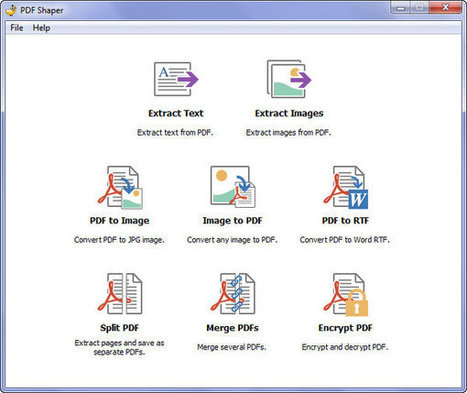Click the PDF to RTF icon

tap(346, 188)
